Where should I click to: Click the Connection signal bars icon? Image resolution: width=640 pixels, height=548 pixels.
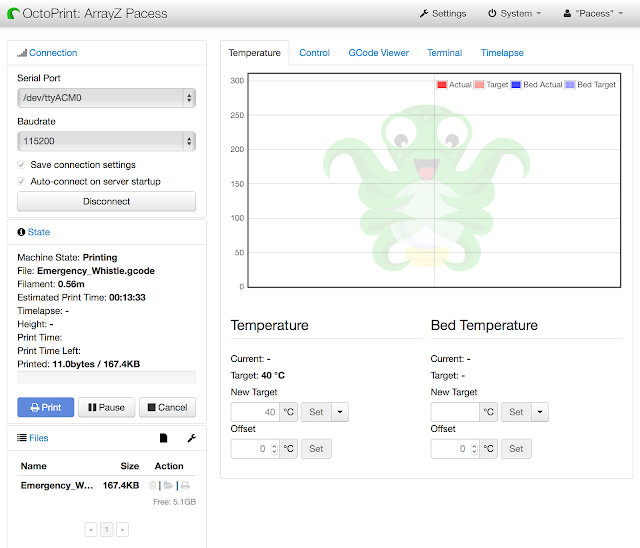pyautogui.click(x=22, y=53)
